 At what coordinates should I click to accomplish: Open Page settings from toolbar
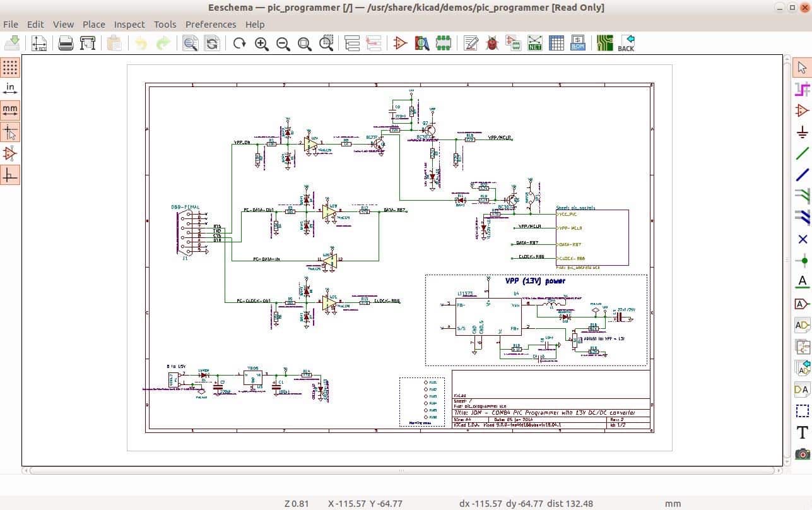39,43
